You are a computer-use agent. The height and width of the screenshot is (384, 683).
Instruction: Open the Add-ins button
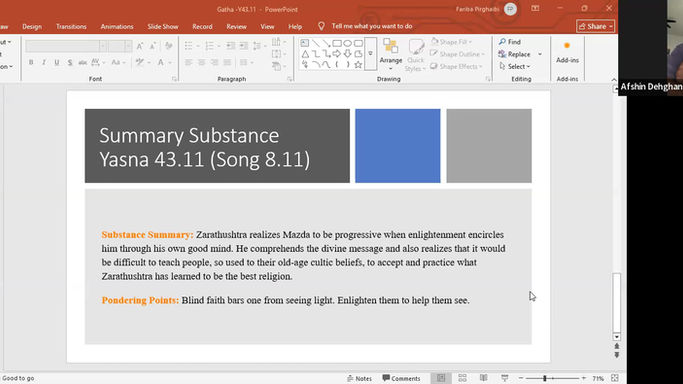567,52
